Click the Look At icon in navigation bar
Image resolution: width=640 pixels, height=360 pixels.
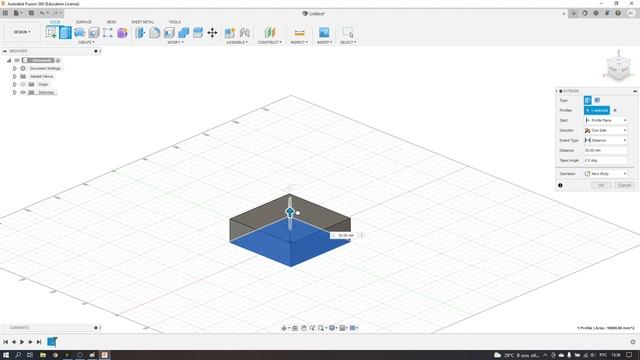click(x=295, y=328)
